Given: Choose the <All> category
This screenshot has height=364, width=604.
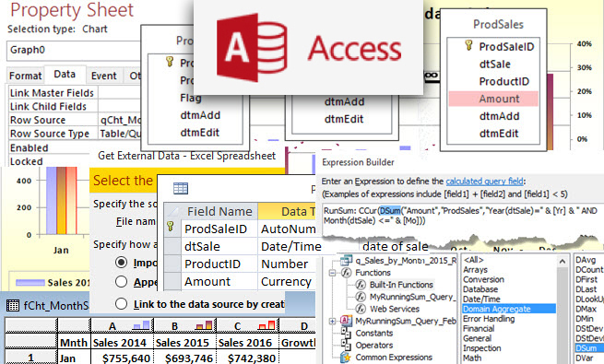Looking at the screenshot, I should (473, 259).
